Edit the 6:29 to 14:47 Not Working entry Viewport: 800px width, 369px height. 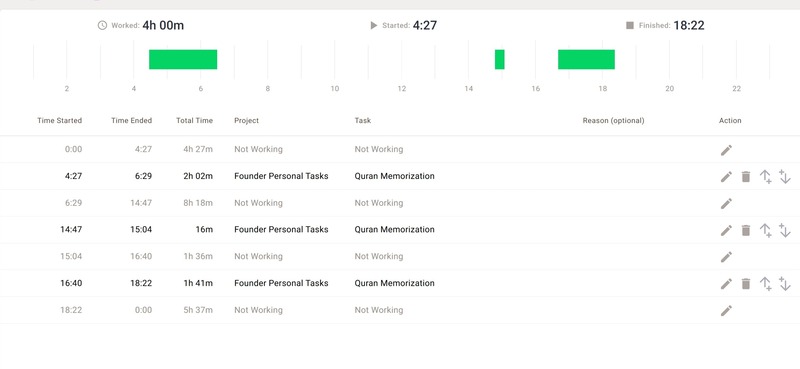click(x=726, y=204)
